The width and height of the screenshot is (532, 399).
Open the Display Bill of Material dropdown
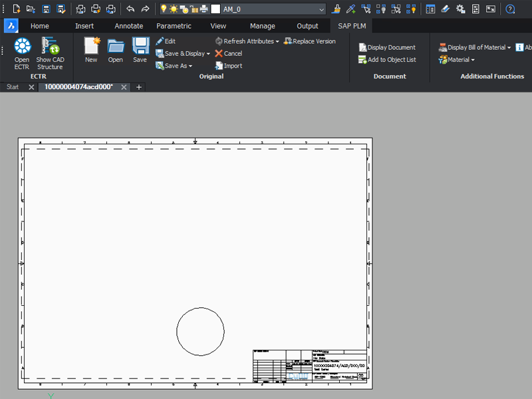tap(509, 47)
